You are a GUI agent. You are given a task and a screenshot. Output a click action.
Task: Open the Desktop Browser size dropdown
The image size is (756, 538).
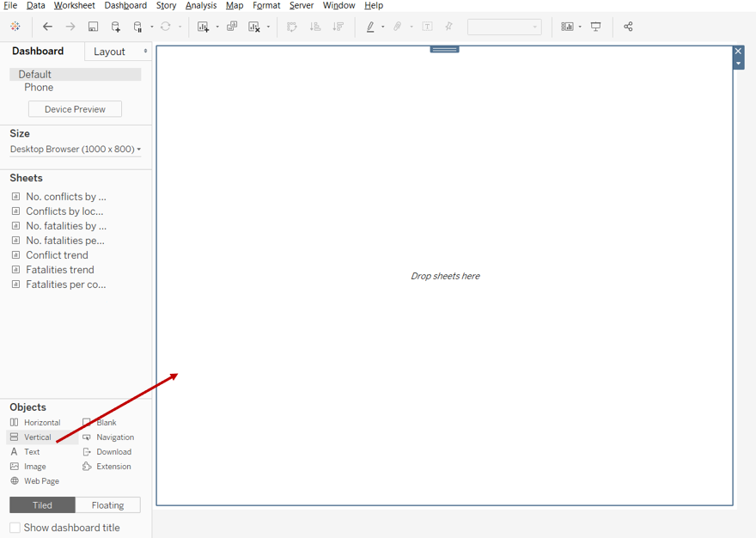pyautogui.click(x=76, y=150)
